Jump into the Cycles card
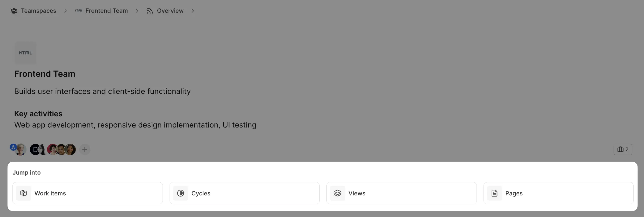 click(x=244, y=193)
